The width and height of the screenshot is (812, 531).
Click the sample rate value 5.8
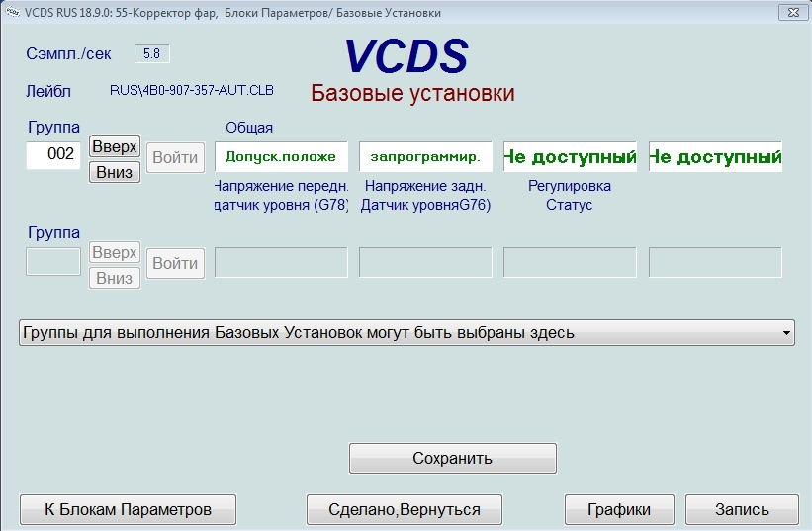click(151, 53)
